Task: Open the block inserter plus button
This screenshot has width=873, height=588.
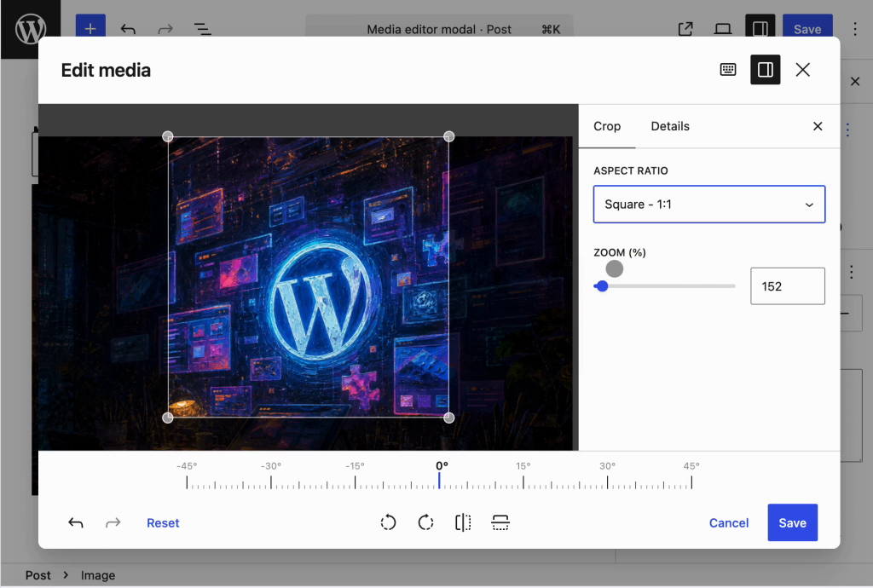Action: pos(90,27)
